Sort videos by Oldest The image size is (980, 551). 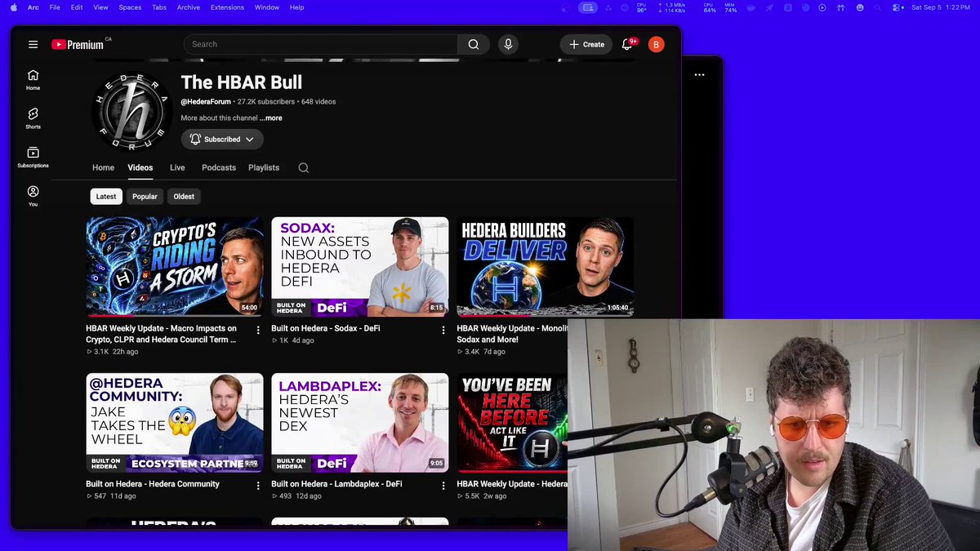pyautogui.click(x=184, y=197)
